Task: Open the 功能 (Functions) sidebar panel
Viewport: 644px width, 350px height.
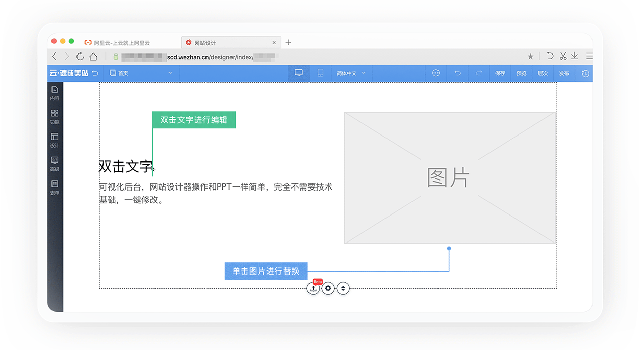Action: point(55,117)
